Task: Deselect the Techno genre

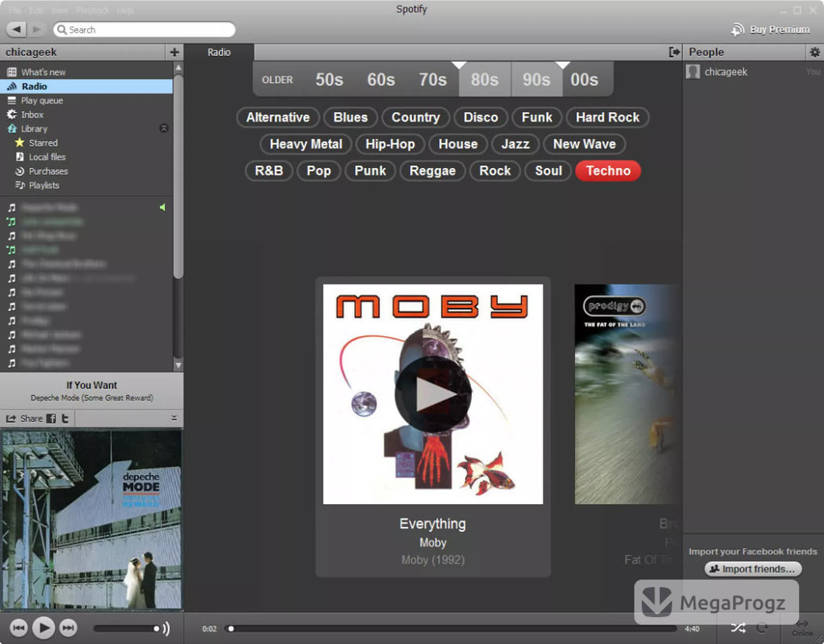Action: point(608,170)
